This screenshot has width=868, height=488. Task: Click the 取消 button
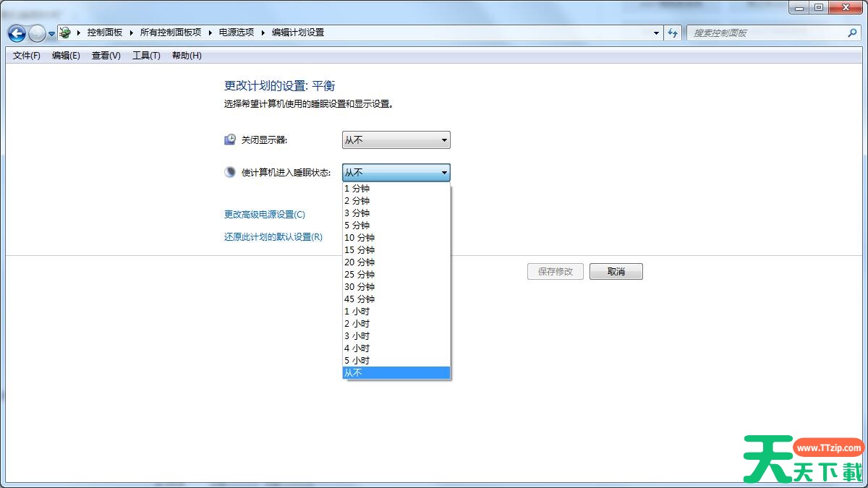point(616,272)
